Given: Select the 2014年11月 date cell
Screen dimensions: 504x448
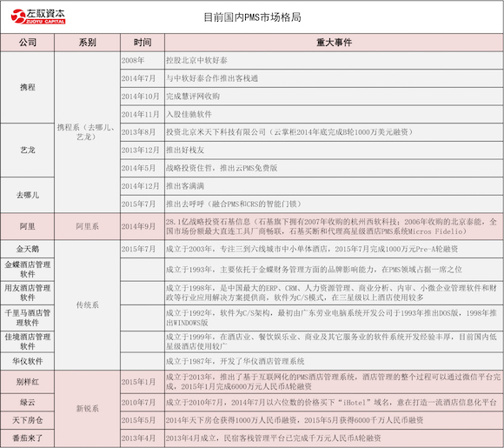Looking at the screenshot, I should [x=143, y=114].
